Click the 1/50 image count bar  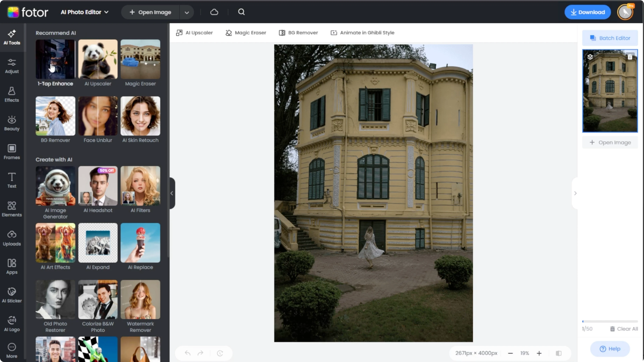tap(610, 321)
